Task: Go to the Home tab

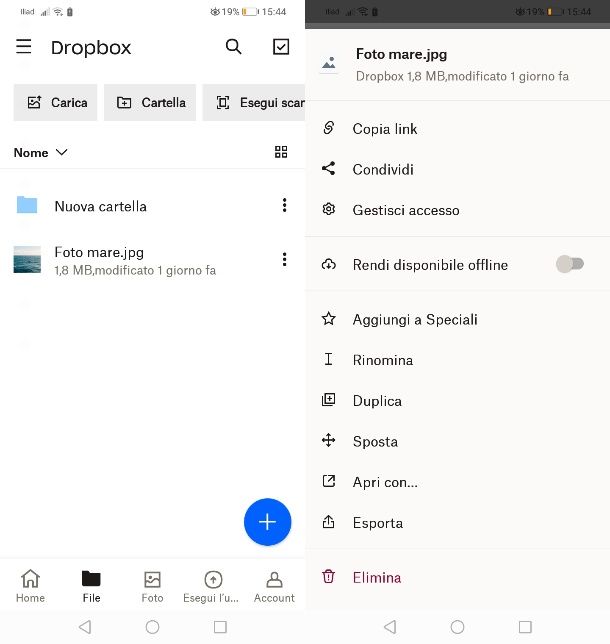Action: 30,586
